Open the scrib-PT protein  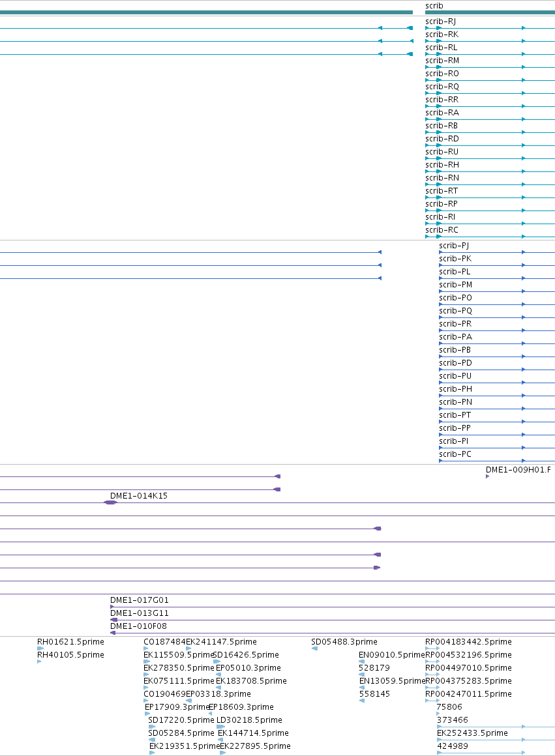coord(455,414)
